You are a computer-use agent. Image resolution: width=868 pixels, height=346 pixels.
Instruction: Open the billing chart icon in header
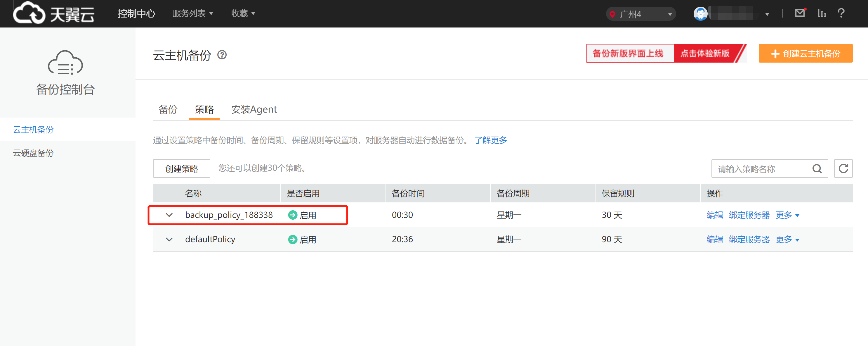click(822, 13)
